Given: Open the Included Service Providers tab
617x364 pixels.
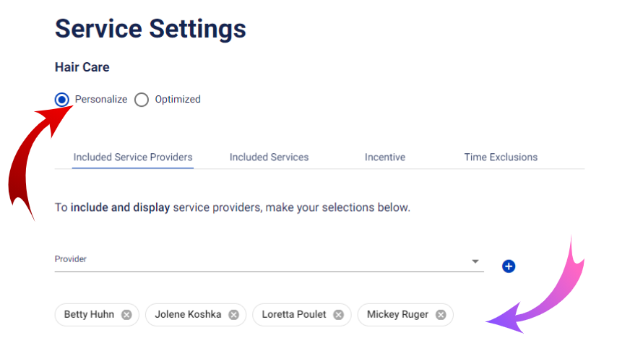Looking at the screenshot, I should click(x=133, y=157).
